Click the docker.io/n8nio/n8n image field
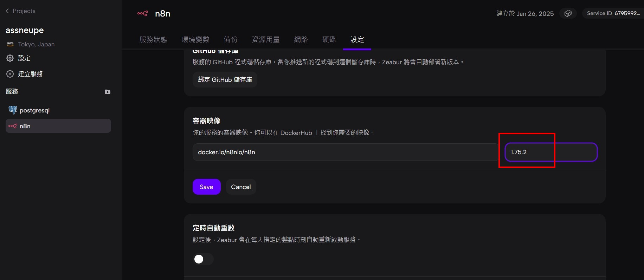The width and height of the screenshot is (644, 280). [346, 152]
